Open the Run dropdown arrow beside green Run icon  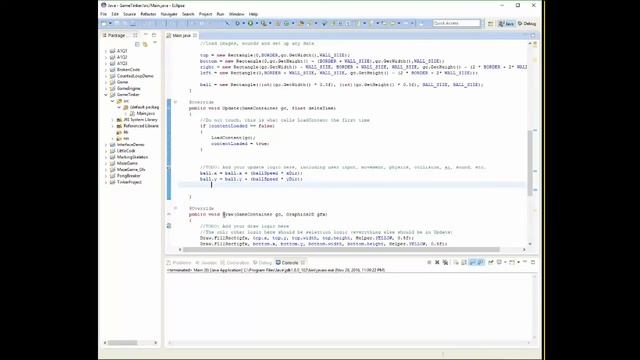(x=256, y=23)
